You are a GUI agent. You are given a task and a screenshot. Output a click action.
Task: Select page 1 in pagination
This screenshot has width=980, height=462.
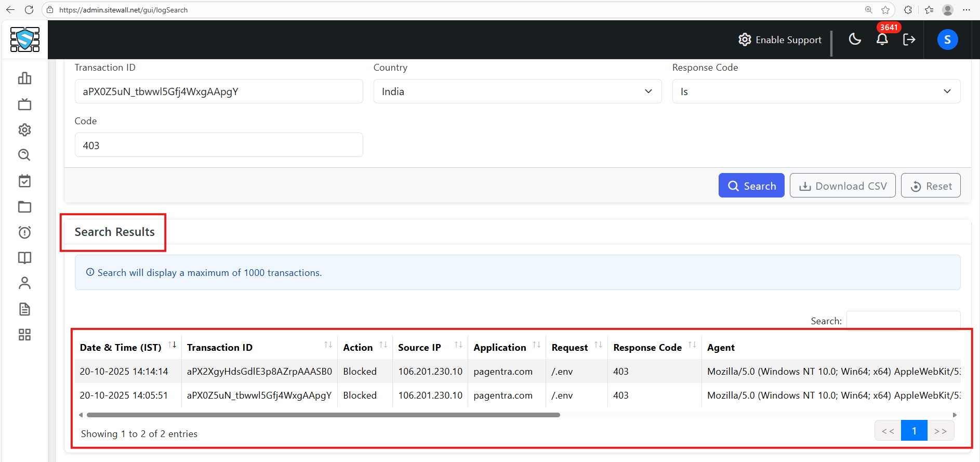914,431
